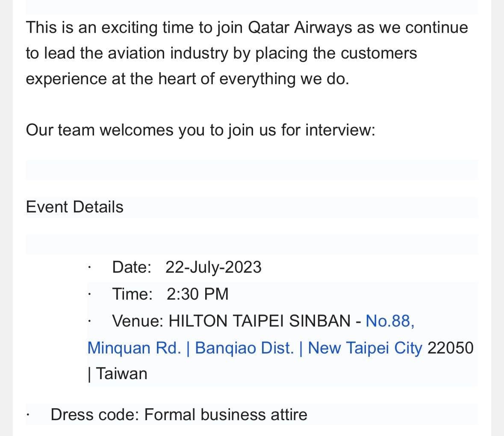This screenshot has width=504, height=436.
Task: Click the word Taiwan in the address
Action: [121, 374]
